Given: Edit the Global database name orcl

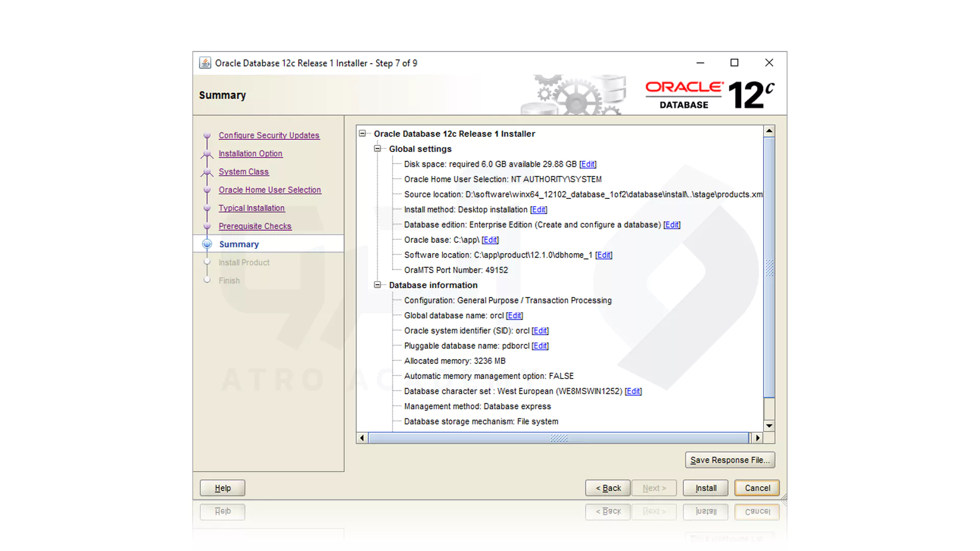Looking at the screenshot, I should point(514,315).
